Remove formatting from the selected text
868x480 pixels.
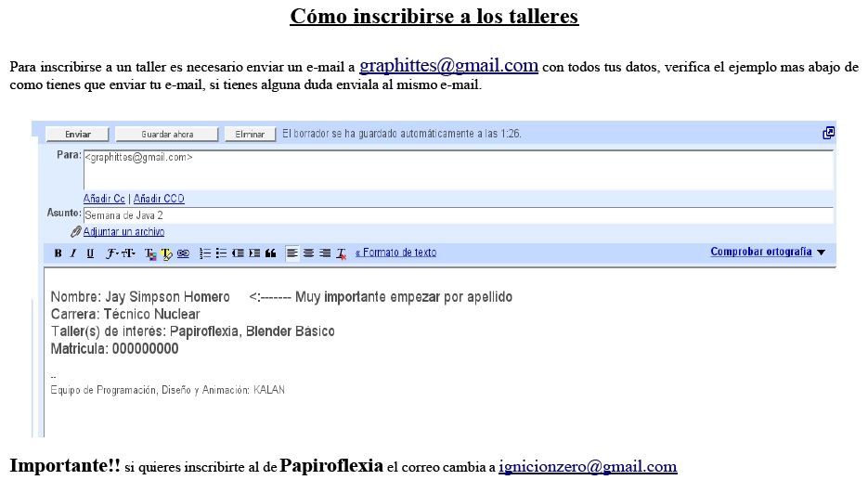coord(342,253)
